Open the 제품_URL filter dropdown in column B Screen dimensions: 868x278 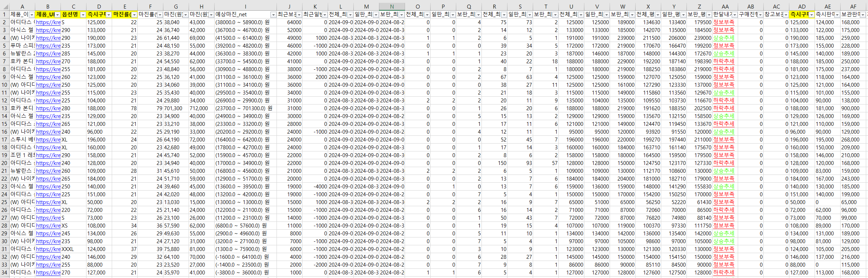pos(57,15)
